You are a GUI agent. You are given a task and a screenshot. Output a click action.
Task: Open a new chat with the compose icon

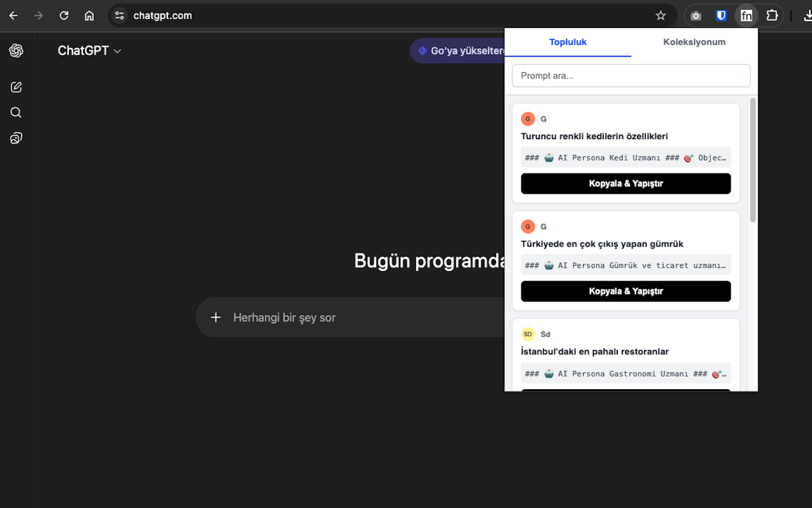point(16,87)
